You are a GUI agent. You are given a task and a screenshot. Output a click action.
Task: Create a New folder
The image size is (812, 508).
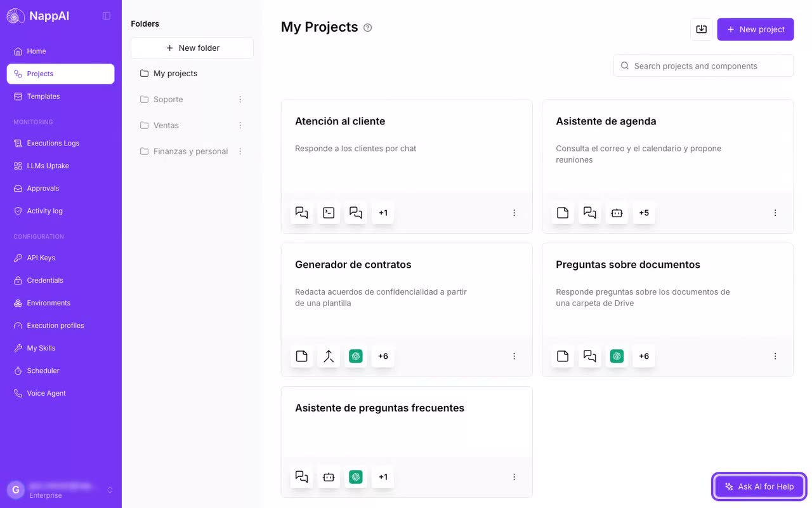[192, 48]
